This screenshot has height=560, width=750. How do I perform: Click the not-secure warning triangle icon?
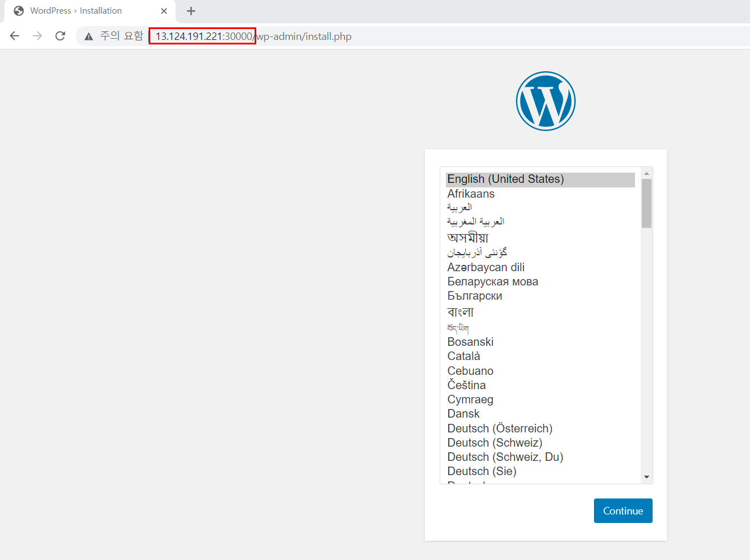pos(88,36)
